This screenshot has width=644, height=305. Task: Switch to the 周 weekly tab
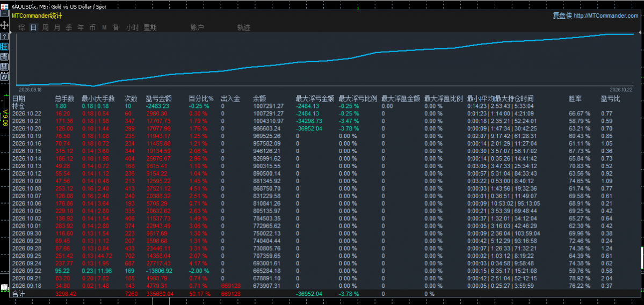coord(46,27)
